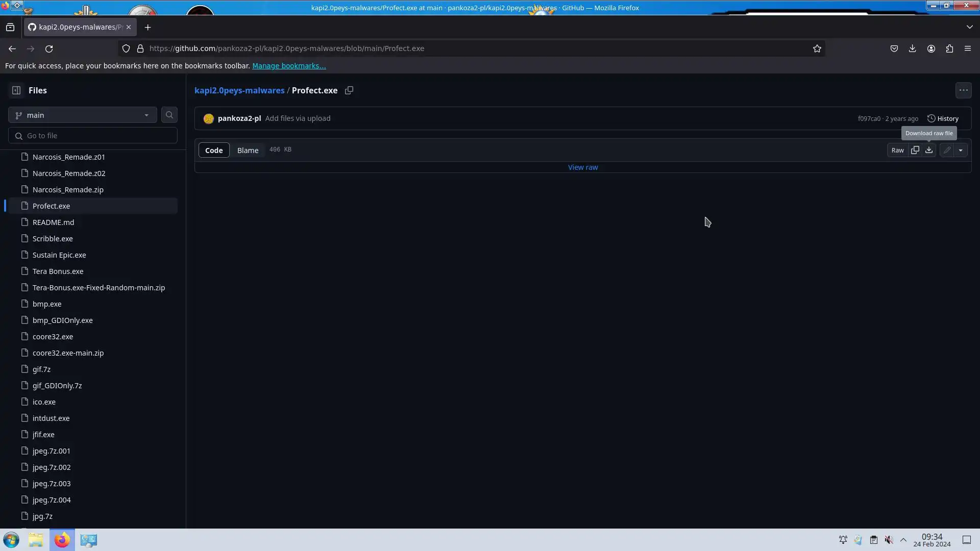Screen dimensions: 980x551
Task: Open Firefox extensions icon
Action: 949,48
